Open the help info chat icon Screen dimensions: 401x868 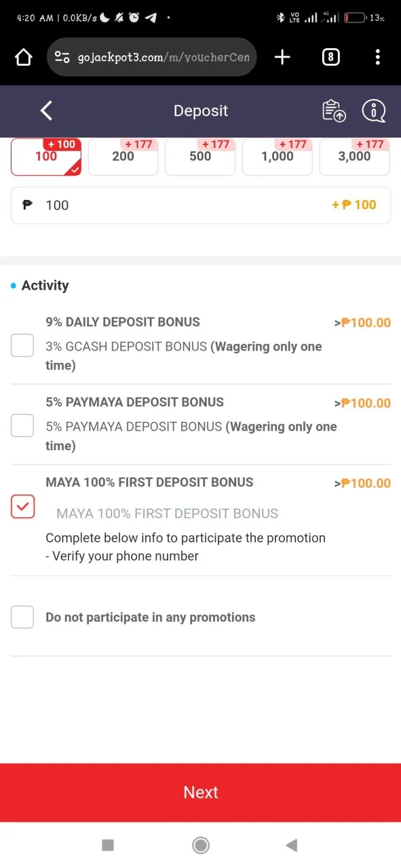[x=374, y=111]
